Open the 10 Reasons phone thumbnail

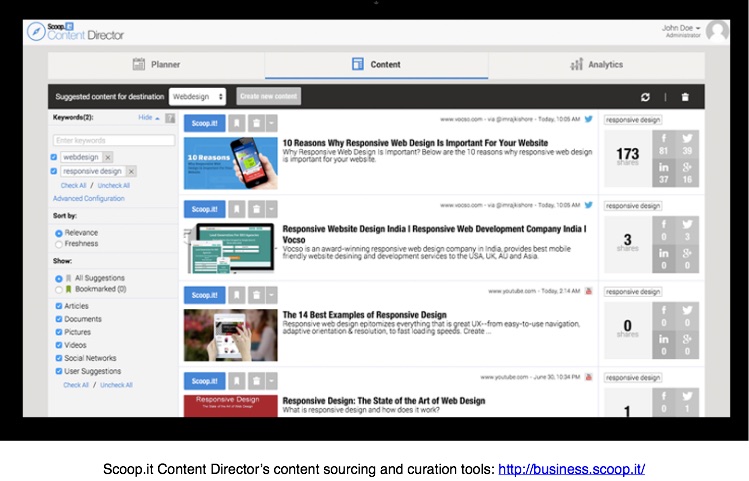[x=231, y=163]
